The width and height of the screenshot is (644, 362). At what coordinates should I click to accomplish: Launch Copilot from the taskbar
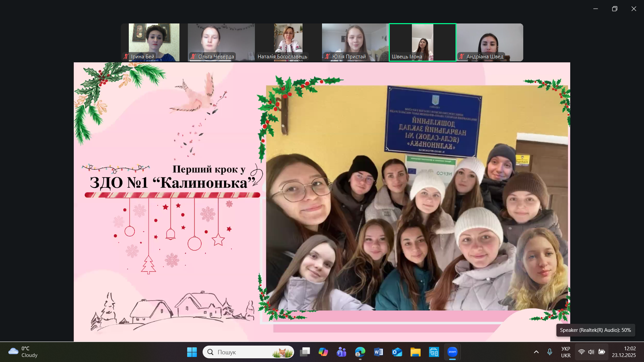click(323, 352)
